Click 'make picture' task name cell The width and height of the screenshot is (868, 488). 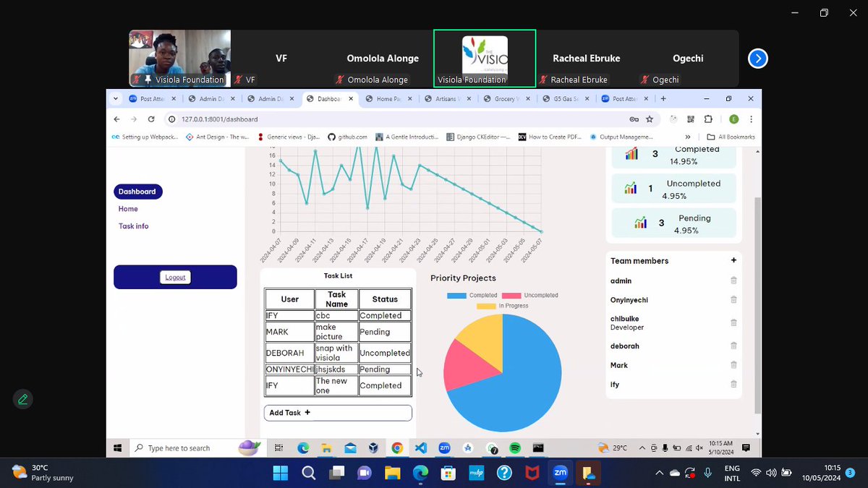[336, 332]
